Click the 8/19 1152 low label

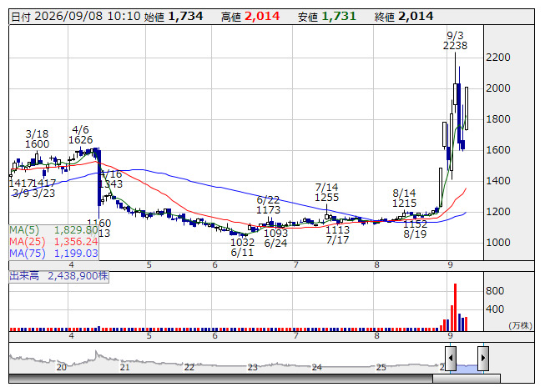coord(415,229)
